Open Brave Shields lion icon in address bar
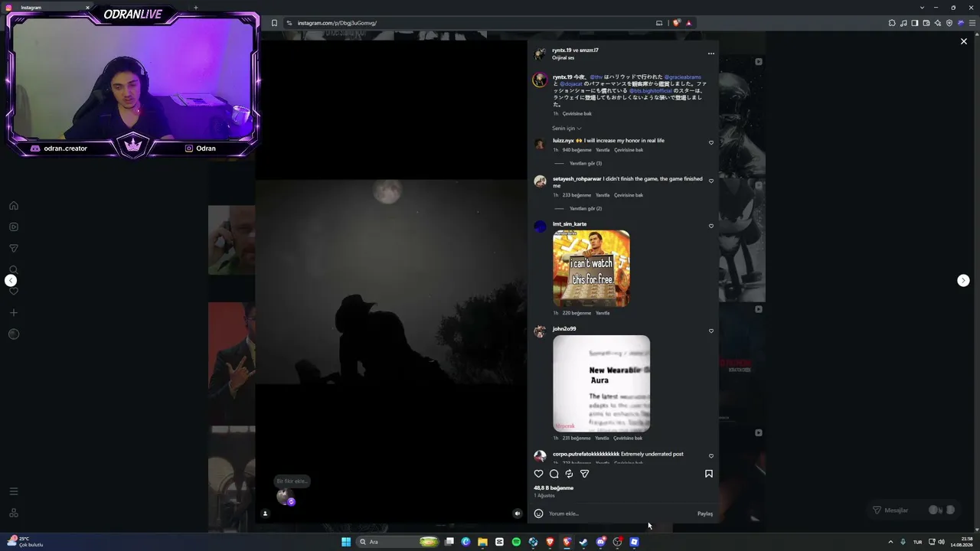This screenshot has height=551, width=980. [x=676, y=23]
